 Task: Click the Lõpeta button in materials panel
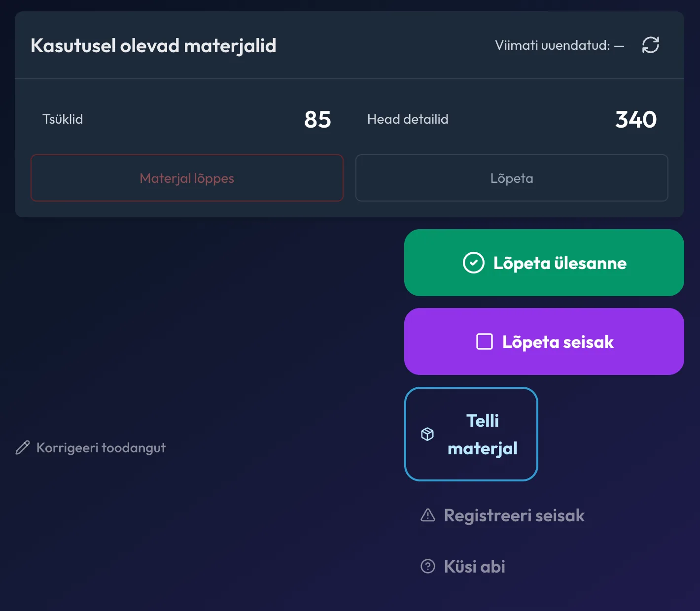coord(512,178)
